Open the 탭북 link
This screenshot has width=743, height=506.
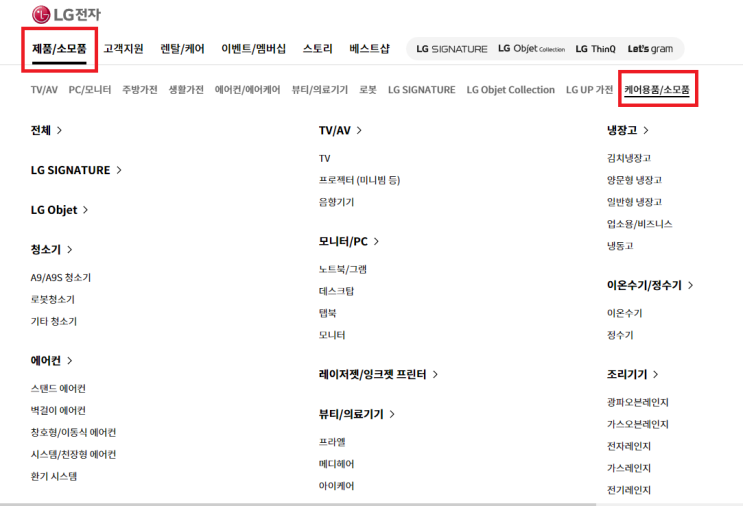[327, 313]
